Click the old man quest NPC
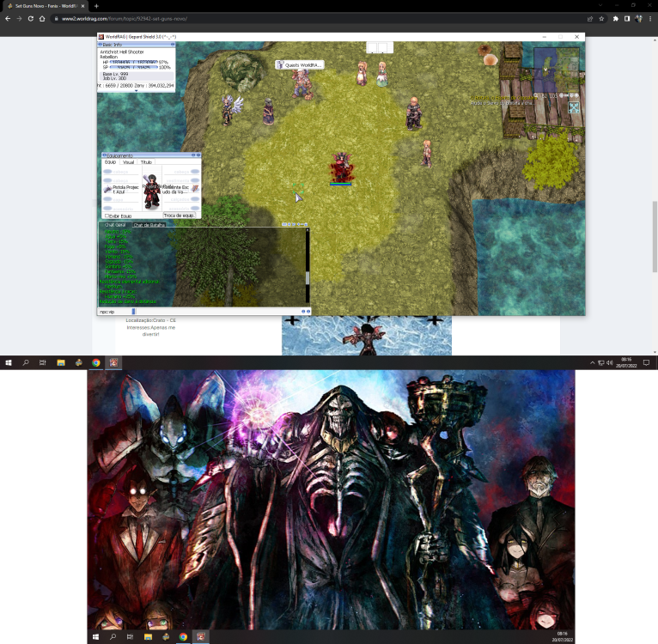The image size is (658, 644). pyautogui.click(x=302, y=84)
